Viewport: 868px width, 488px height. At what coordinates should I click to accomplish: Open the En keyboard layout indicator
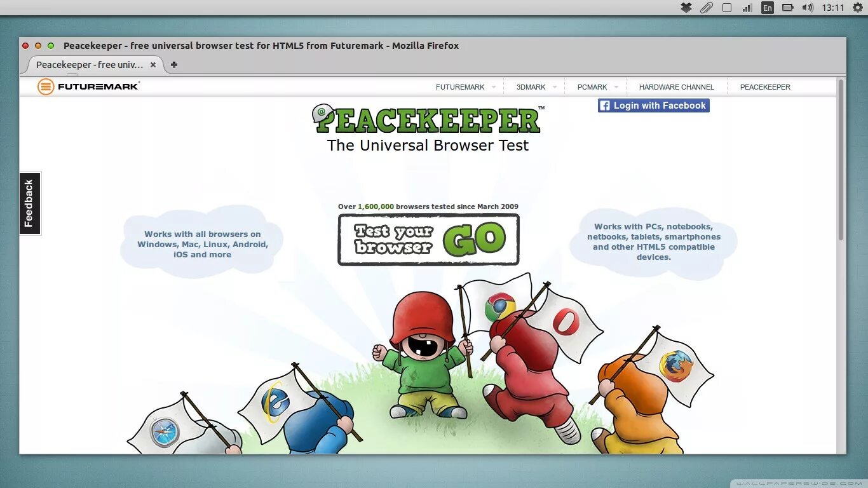pos(768,8)
